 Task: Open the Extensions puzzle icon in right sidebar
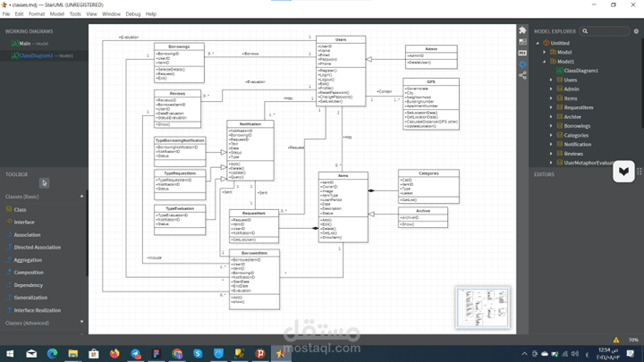point(522,30)
